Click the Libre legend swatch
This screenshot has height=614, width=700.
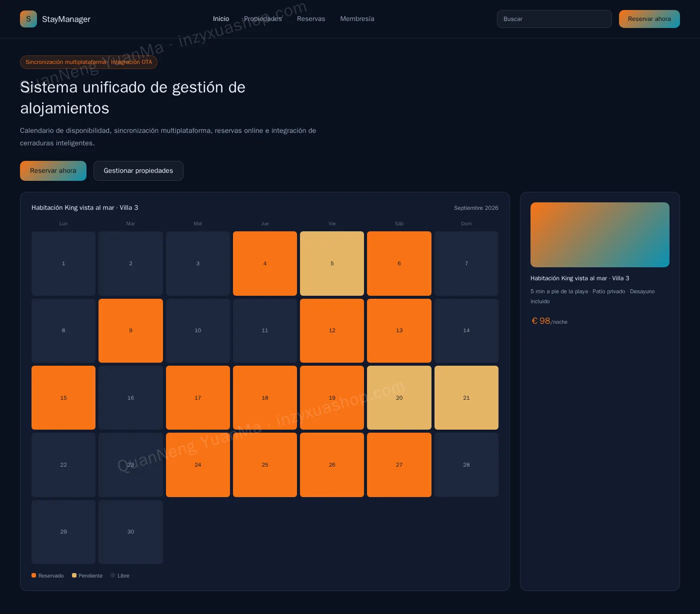pyautogui.click(x=113, y=576)
